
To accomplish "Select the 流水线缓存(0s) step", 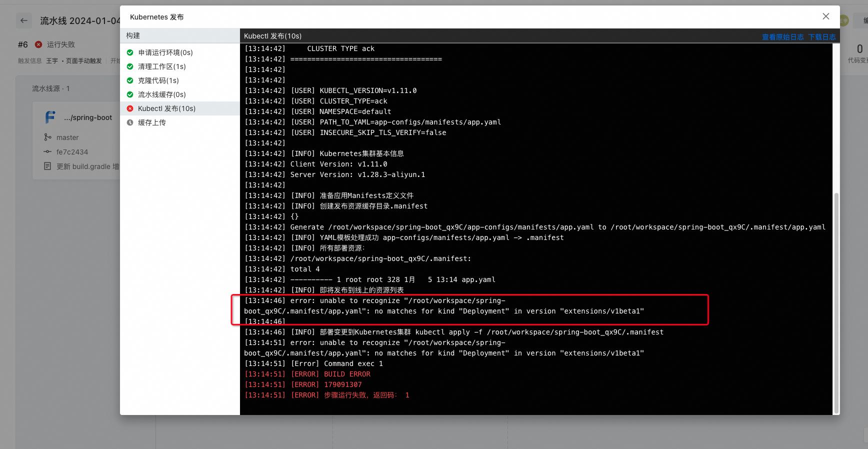I will (180, 94).
